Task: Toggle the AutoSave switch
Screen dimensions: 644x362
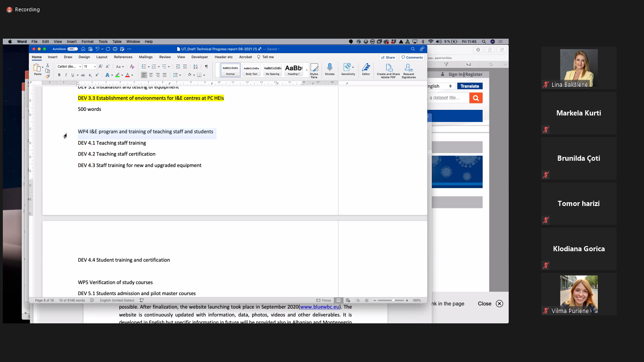Action: (73, 49)
